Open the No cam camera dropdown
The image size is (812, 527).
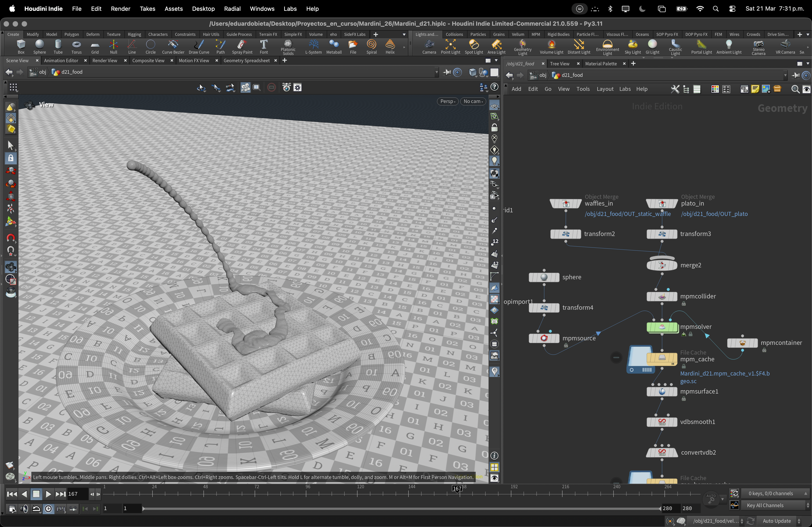coord(473,101)
